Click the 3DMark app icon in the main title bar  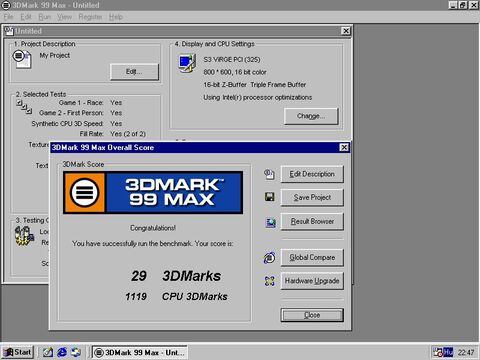coord(6,5)
